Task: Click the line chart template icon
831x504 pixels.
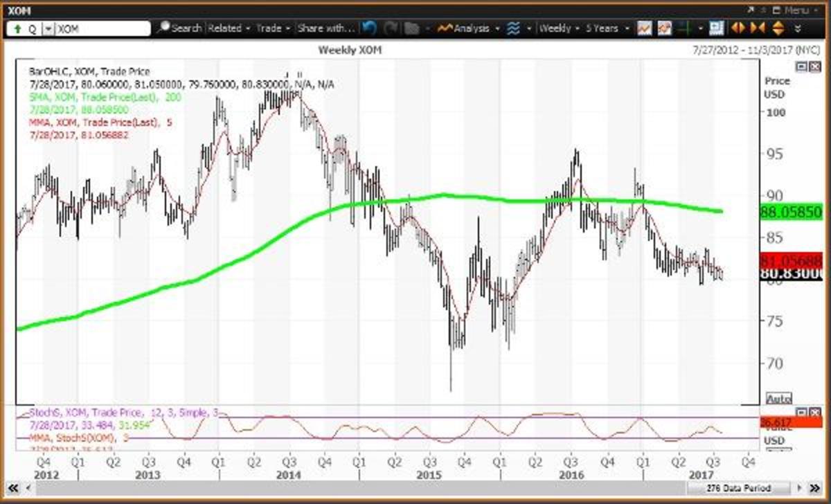Action: coord(644,28)
